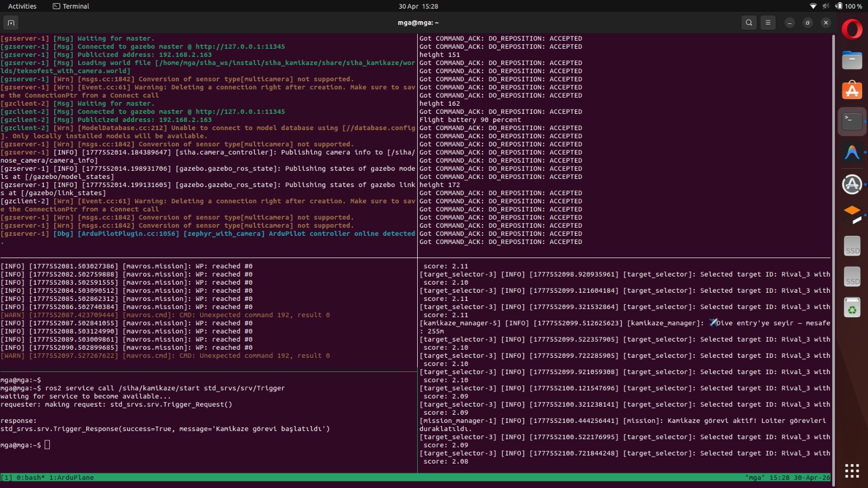Show applications grid button
This screenshot has width=868, height=488.
coord(852,471)
